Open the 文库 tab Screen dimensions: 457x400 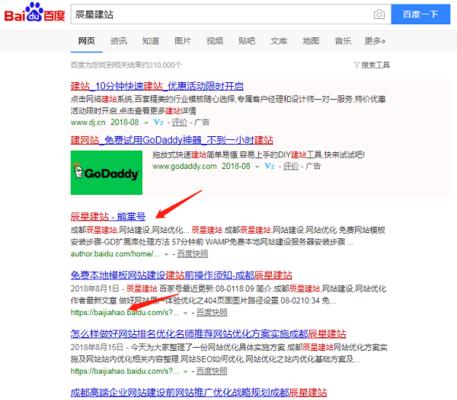tap(279, 41)
